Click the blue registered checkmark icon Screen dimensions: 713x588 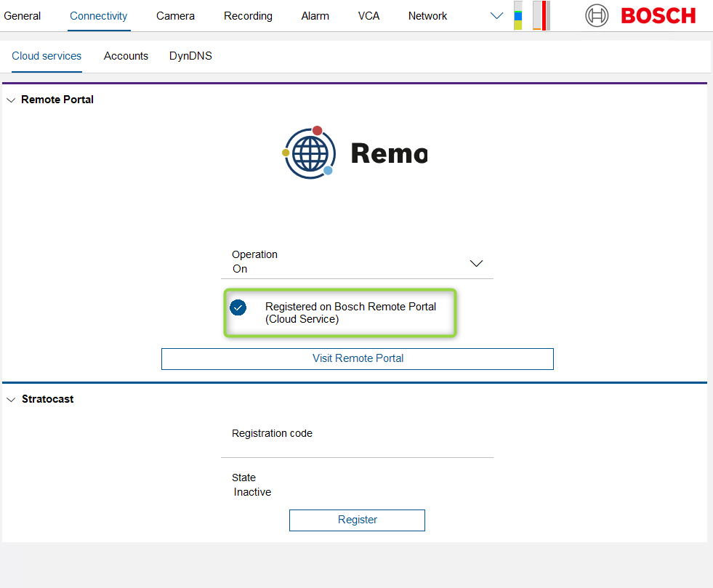(x=238, y=307)
